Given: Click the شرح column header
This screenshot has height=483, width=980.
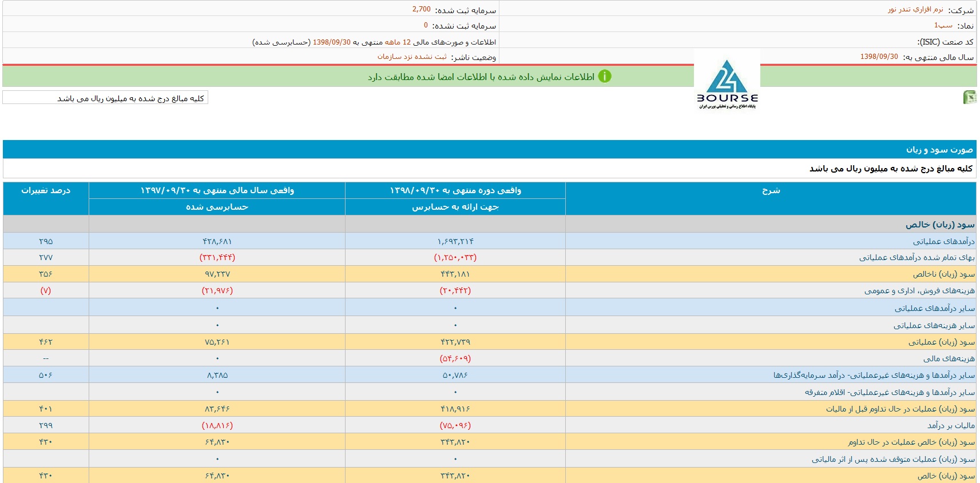Looking at the screenshot, I should (771, 190).
